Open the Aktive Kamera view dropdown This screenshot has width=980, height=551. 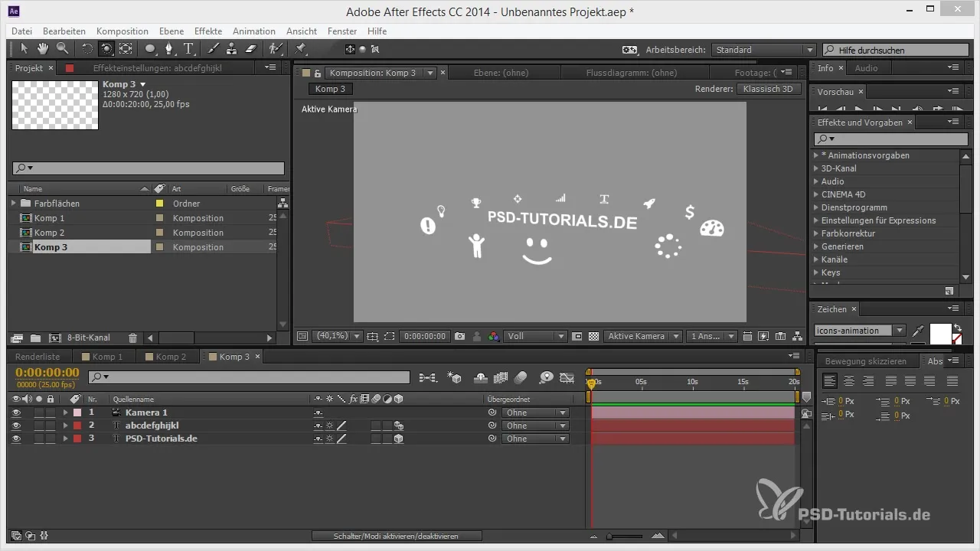click(642, 336)
